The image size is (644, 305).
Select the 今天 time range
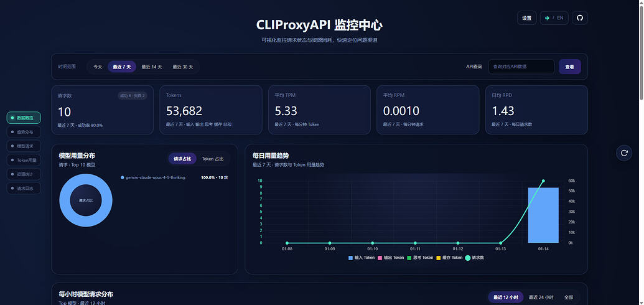pos(97,67)
